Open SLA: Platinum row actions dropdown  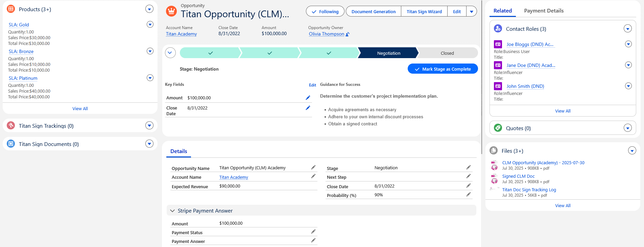coord(150,78)
